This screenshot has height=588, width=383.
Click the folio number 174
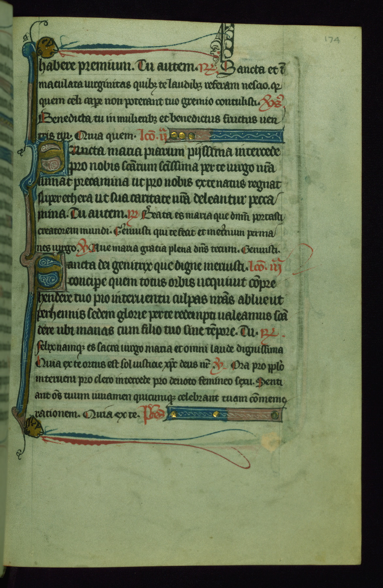point(333,40)
